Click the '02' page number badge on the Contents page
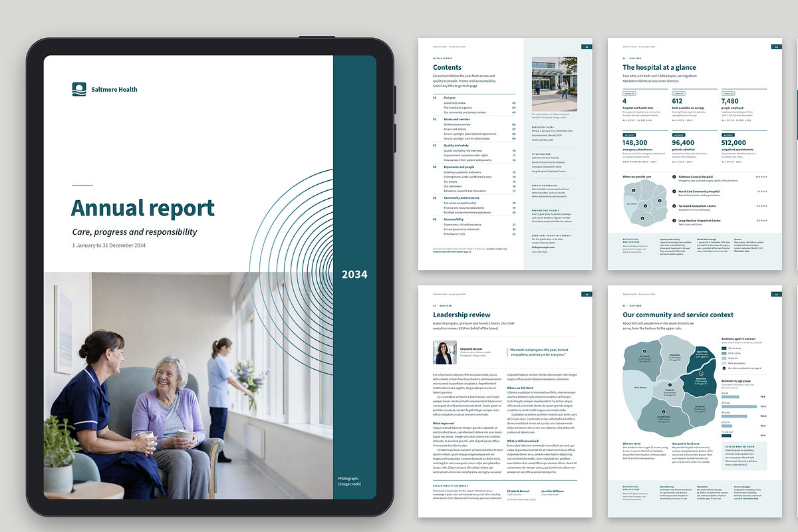 [x=586, y=47]
